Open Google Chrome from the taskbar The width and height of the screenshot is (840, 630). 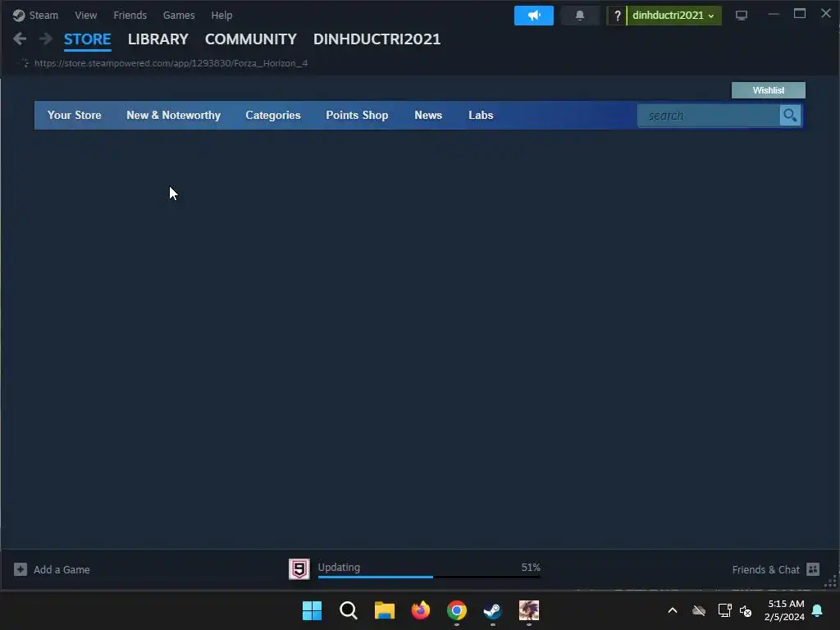coord(457,610)
